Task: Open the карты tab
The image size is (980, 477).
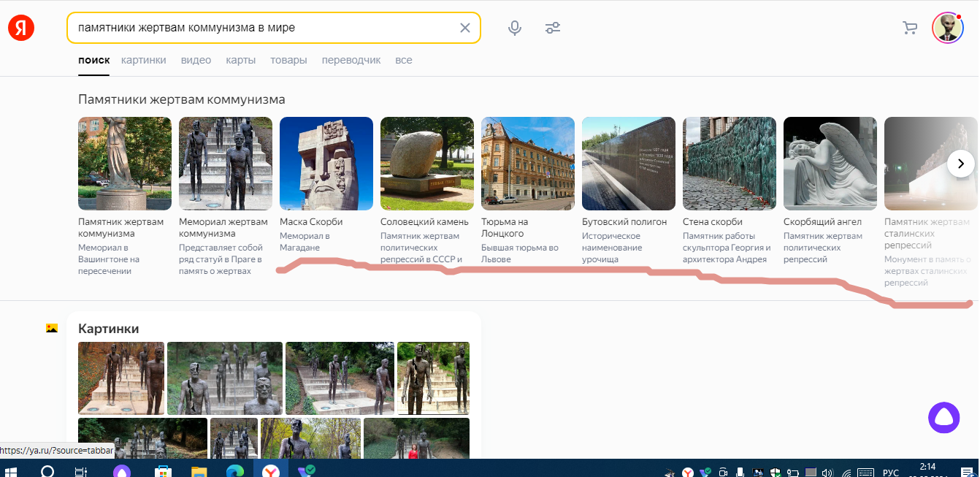Action: click(241, 60)
